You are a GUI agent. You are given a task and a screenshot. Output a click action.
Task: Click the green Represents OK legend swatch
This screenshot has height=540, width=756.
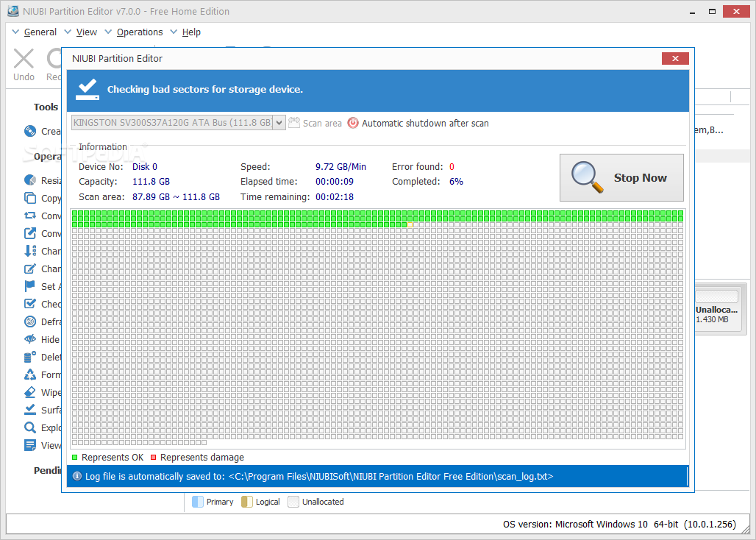tap(74, 458)
